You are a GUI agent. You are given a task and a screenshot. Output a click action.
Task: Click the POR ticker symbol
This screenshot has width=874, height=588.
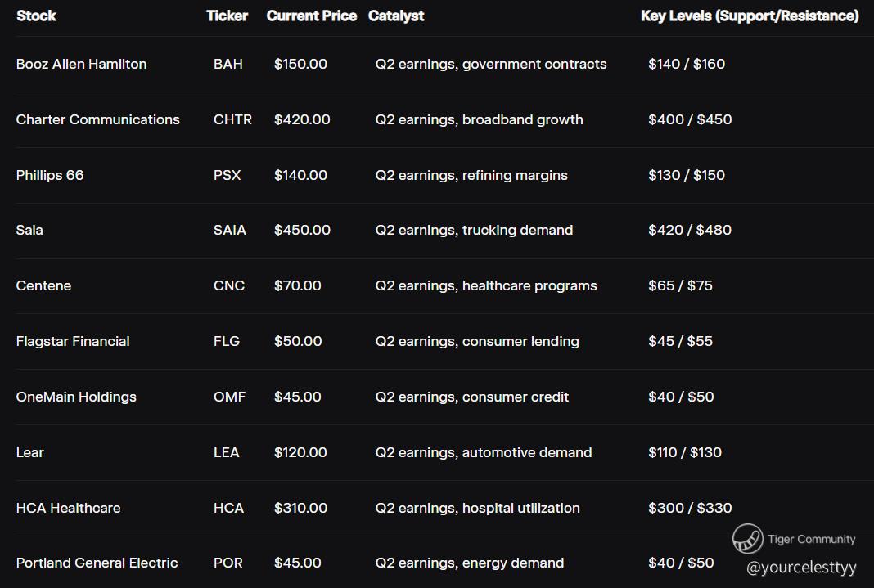coord(228,563)
